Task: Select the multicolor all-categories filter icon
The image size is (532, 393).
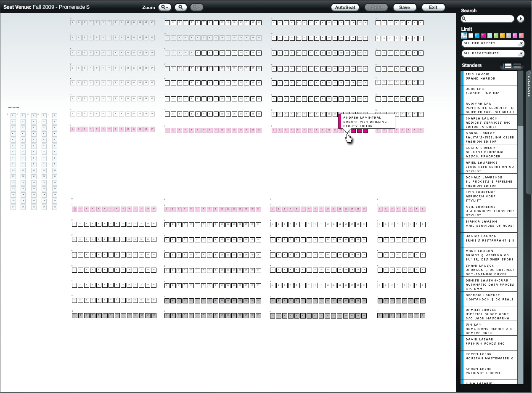Action: 464,36
